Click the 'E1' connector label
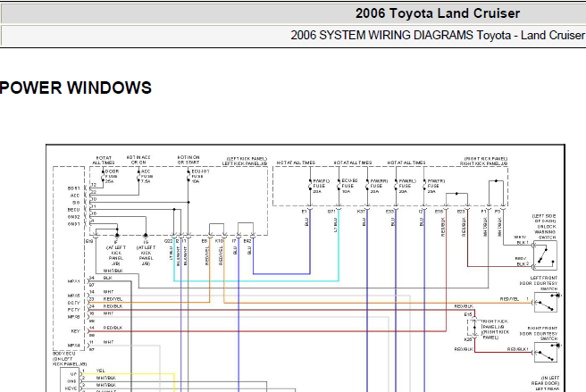586x392 pixels. pyautogui.click(x=304, y=212)
